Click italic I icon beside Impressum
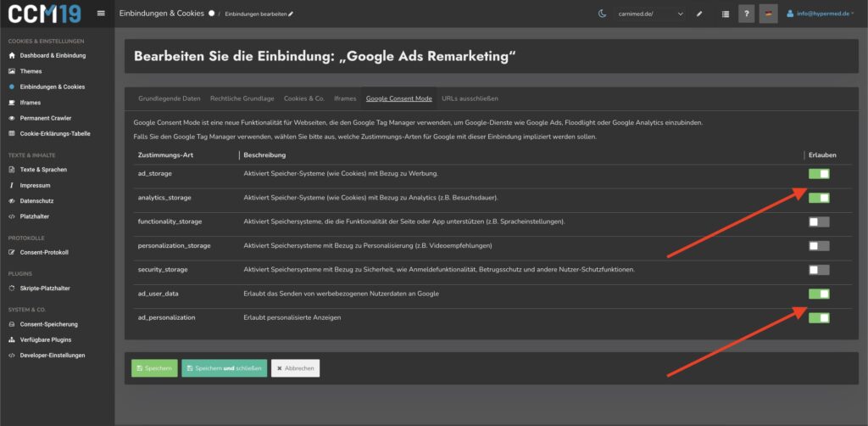This screenshot has width=868, height=426. click(x=12, y=185)
